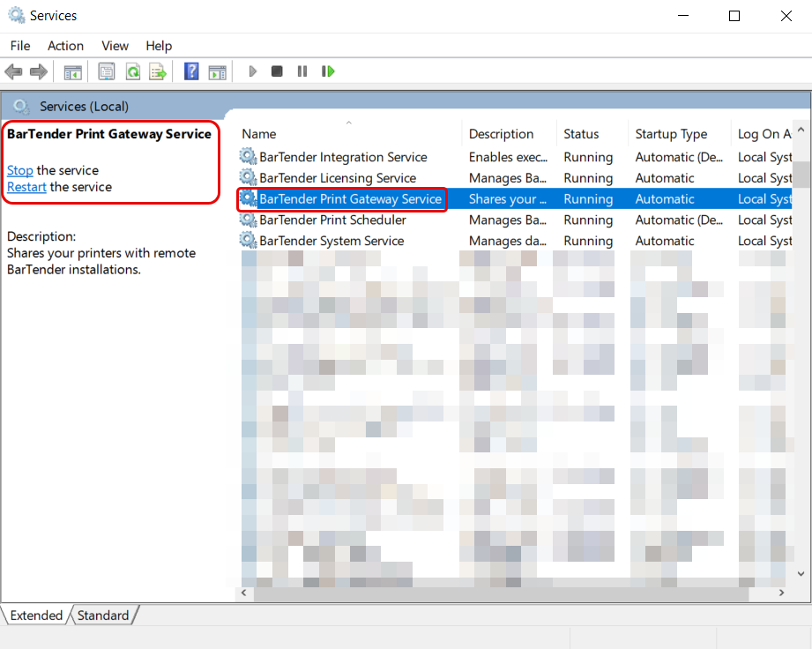Sort by the Log On As column header
This screenshot has height=649, width=812.
[764, 134]
